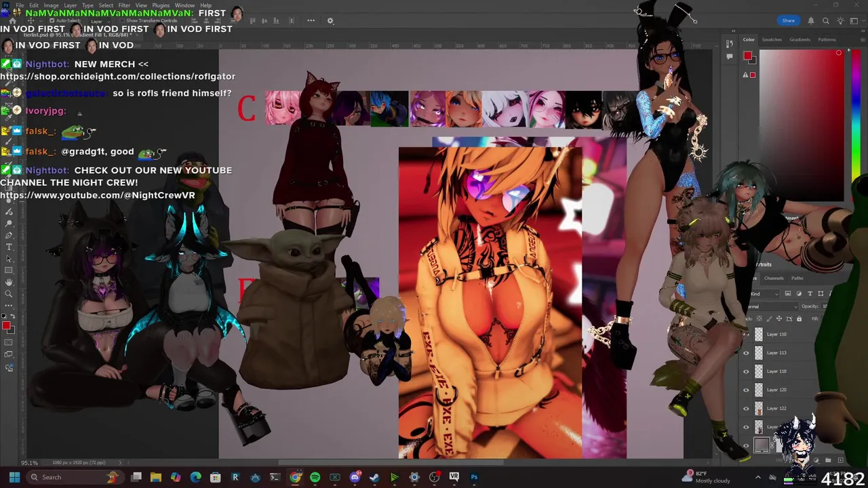The height and width of the screenshot is (488, 868).
Task: Filter layers by pixel layers icon
Action: (788, 293)
